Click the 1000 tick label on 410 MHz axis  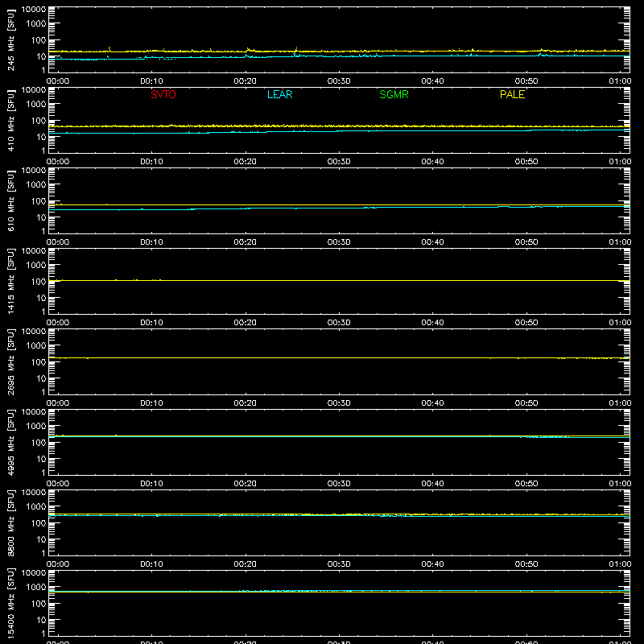[36, 105]
